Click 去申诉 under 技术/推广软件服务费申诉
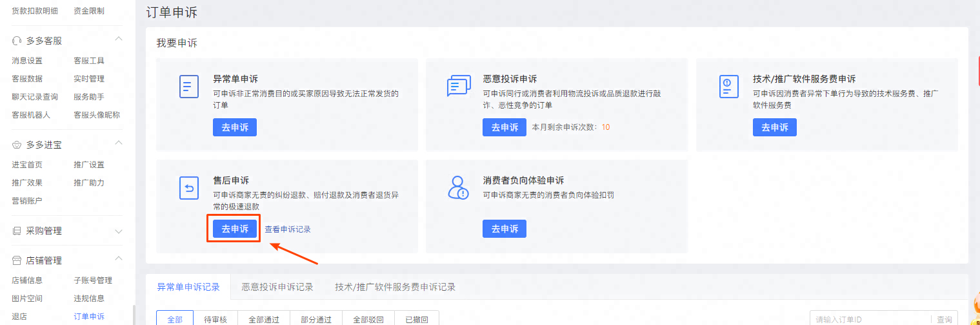Viewport: 980px width, 325px height. point(775,127)
